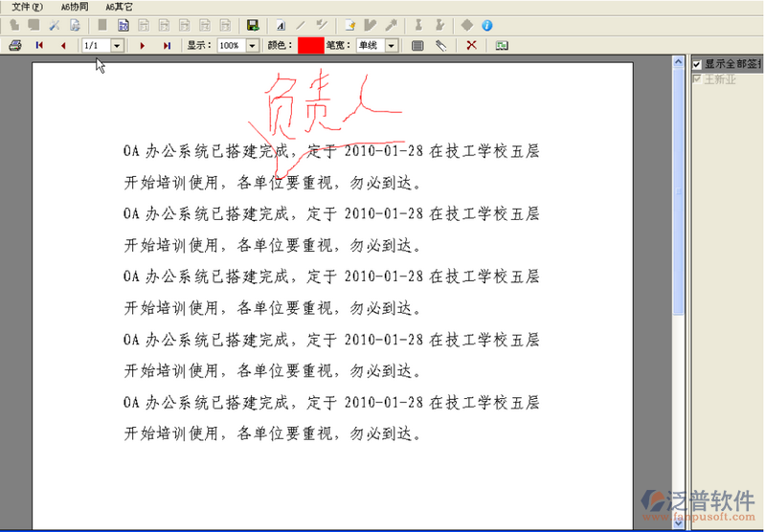Open the A6协同 menu
The image size is (765, 532).
coord(75,7)
